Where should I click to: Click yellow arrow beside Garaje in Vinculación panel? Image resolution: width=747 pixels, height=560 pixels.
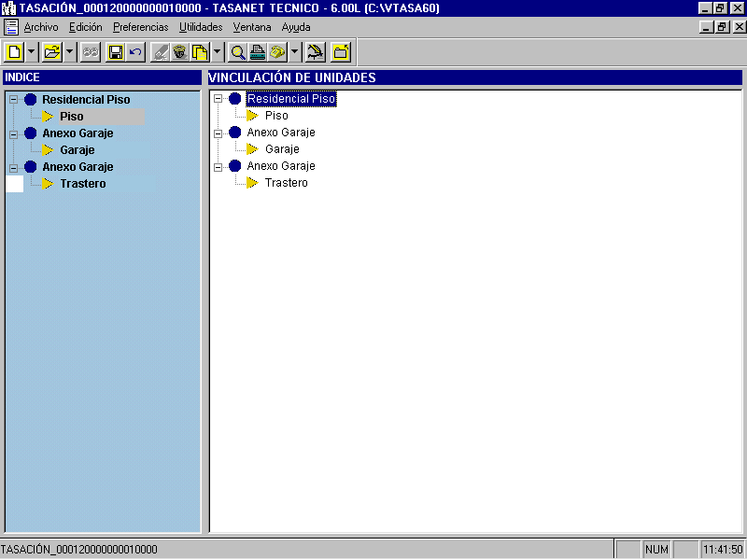(252, 149)
